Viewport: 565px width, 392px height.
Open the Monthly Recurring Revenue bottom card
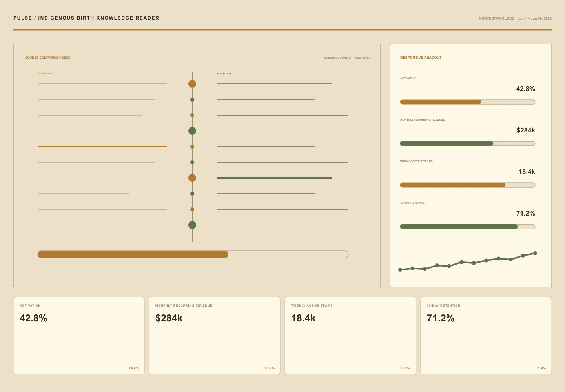click(x=215, y=336)
